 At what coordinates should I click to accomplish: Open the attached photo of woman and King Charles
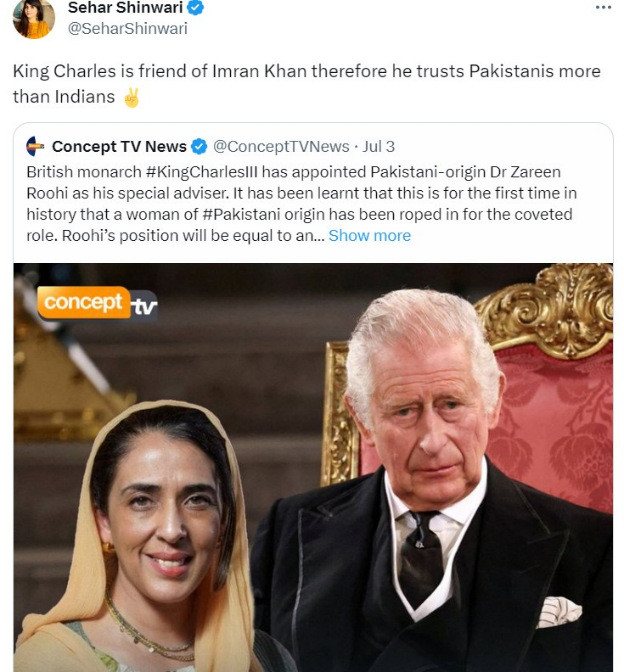[x=313, y=468]
